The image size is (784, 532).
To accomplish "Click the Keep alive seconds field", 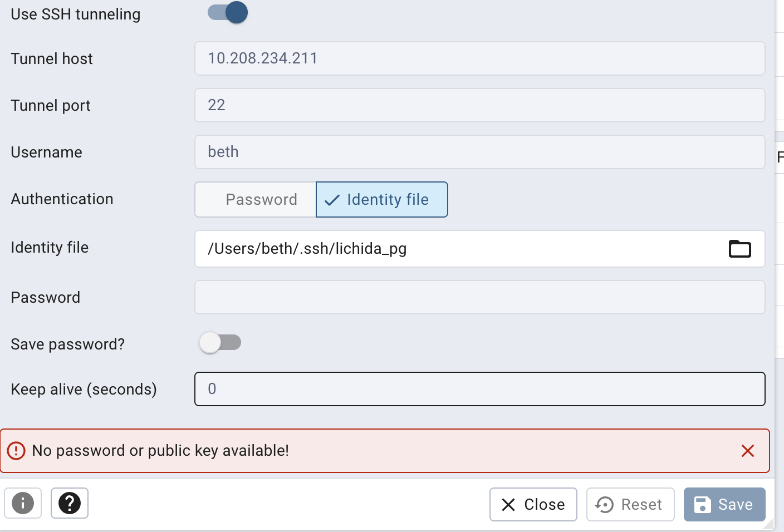I will (480, 389).
